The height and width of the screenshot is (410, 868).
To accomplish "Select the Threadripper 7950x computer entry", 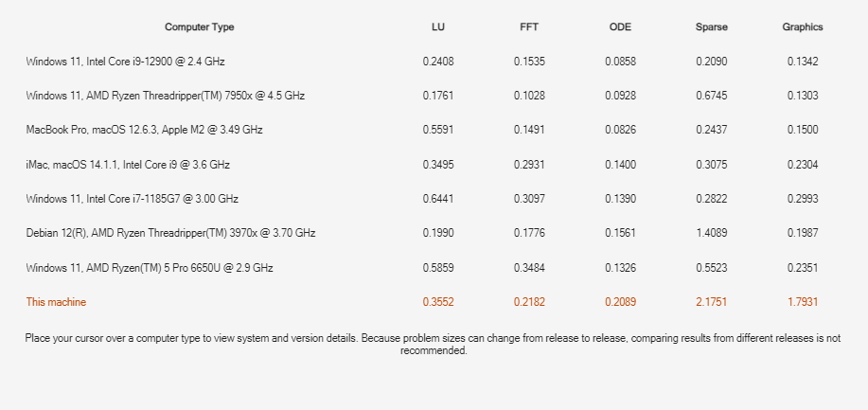I will click(166, 96).
